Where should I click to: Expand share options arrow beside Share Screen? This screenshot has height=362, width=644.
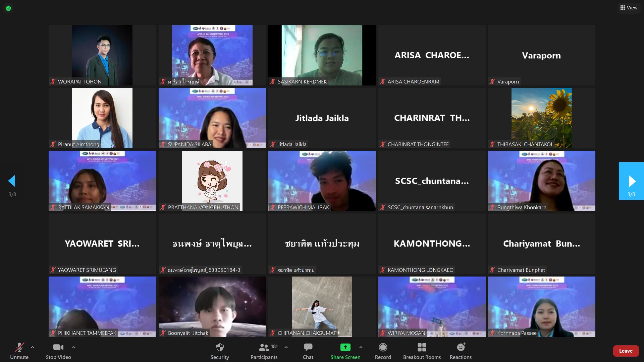361,347
